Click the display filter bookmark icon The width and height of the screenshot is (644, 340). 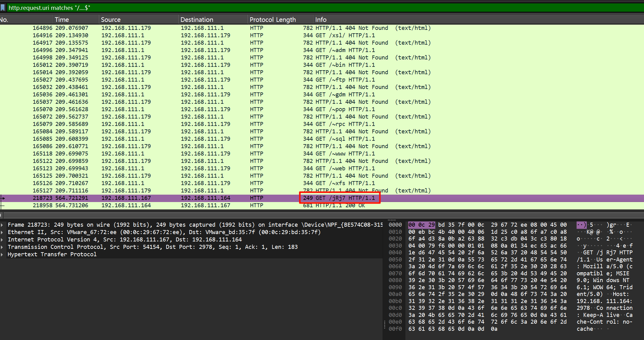coord(3,8)
